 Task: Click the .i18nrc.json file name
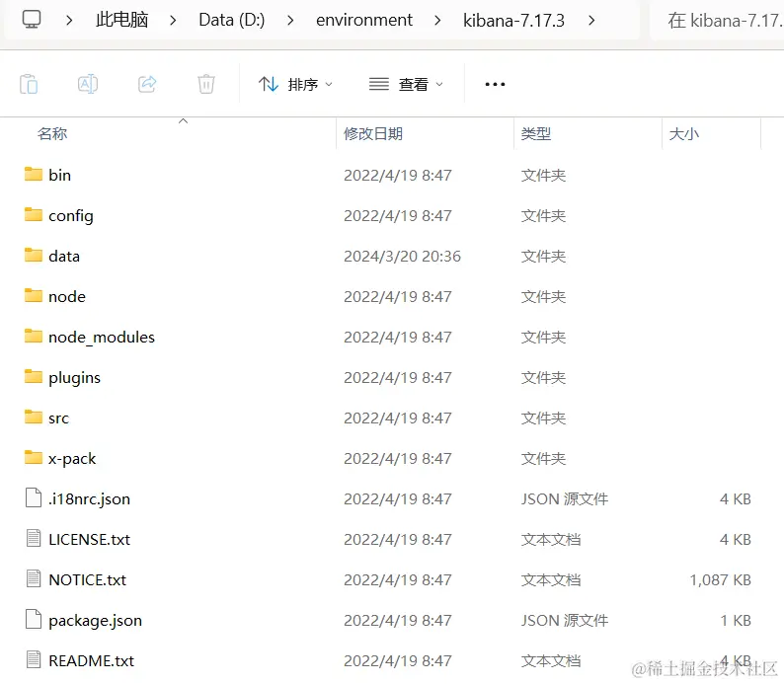point(89,499)
